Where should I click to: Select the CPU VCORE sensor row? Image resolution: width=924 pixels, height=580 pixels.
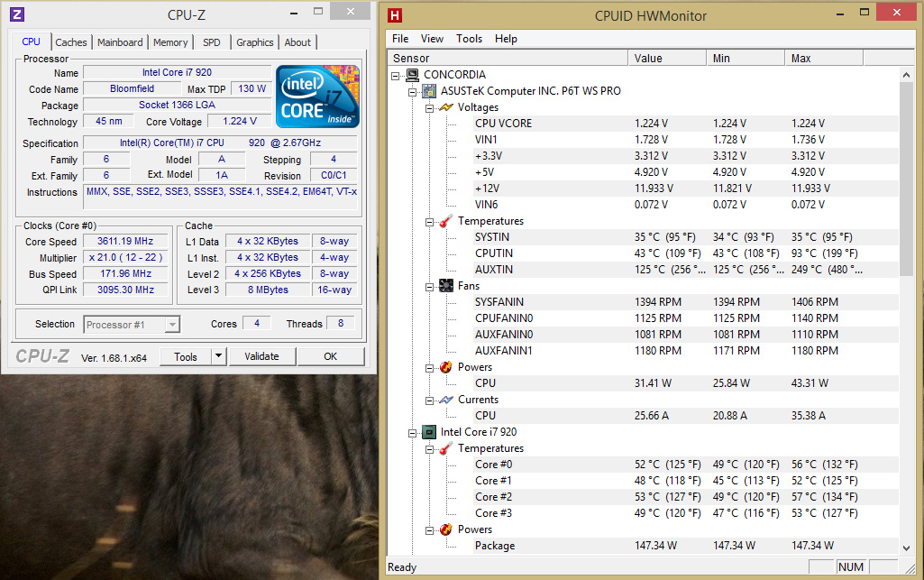click(x=686, y=124)
